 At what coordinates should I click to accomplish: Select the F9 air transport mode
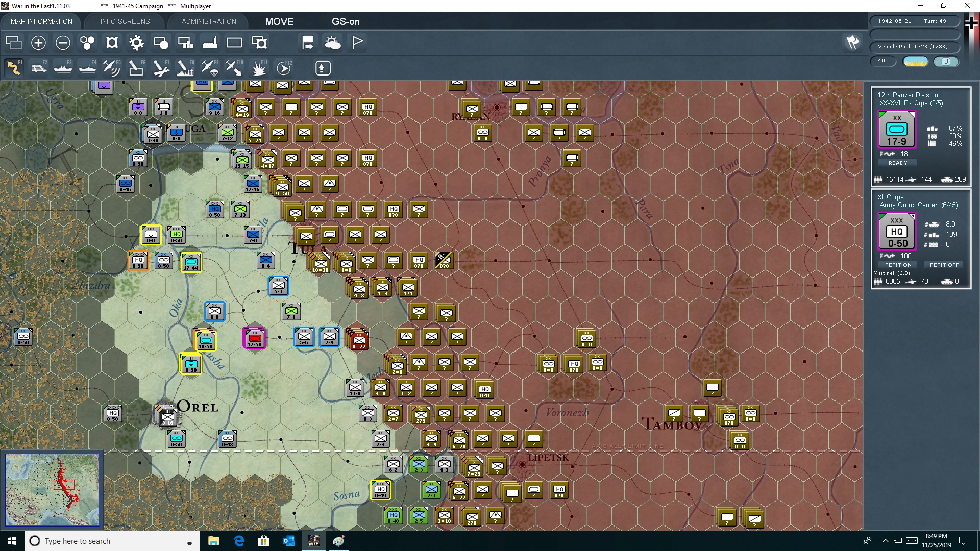[x=210, y=68]
